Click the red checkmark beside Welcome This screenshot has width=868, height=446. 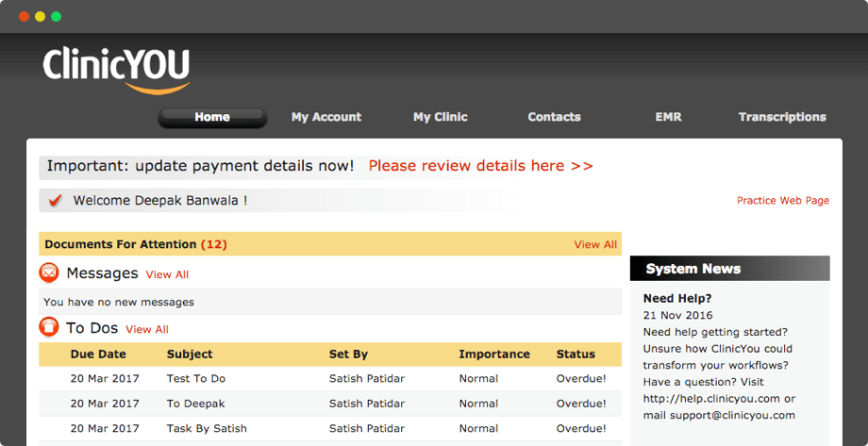tap(56, 200)
